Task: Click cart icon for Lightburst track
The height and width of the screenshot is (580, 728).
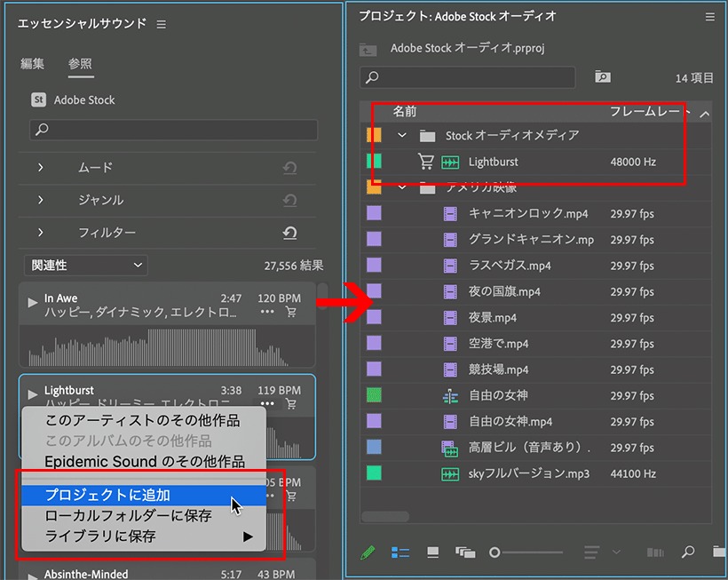Action: (291, 403)
